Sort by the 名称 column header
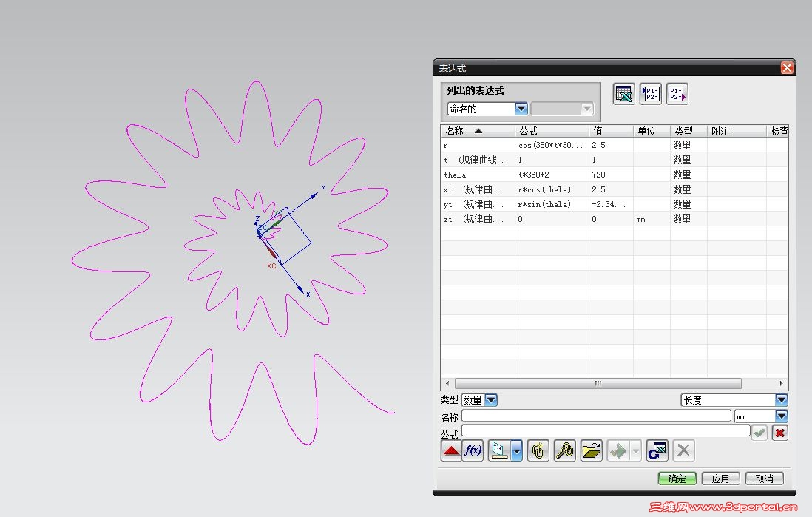The width and height of the screenshot is (812, 517). [478, 131]
